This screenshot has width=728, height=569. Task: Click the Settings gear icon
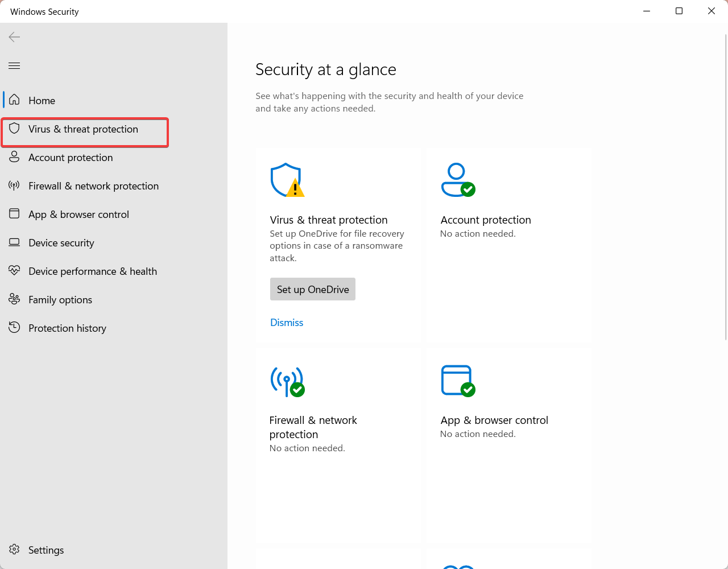point(14,550)
